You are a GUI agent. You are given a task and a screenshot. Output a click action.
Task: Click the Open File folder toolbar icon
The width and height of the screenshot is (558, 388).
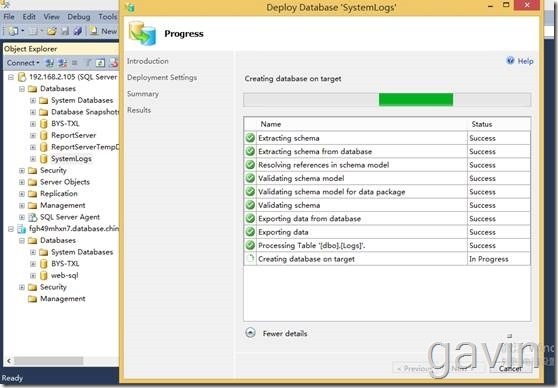(x=52, y=31)
